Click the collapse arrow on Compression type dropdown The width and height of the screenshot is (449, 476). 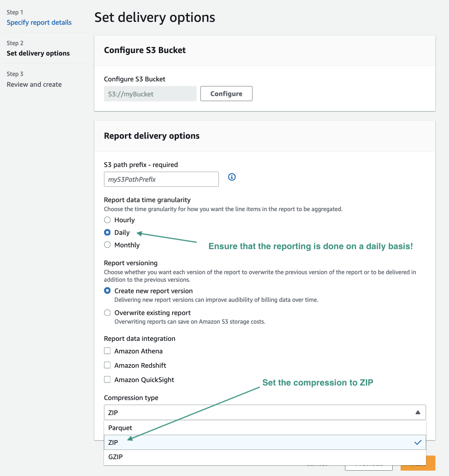click(417, 412)
